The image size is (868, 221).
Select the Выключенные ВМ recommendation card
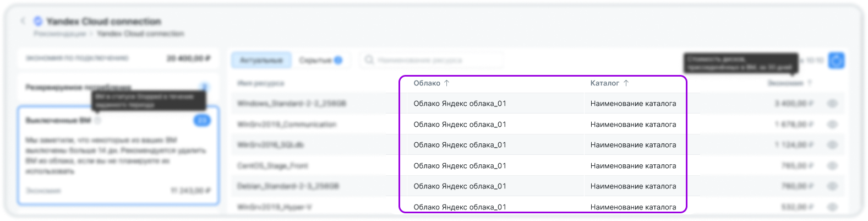point(118,154)
